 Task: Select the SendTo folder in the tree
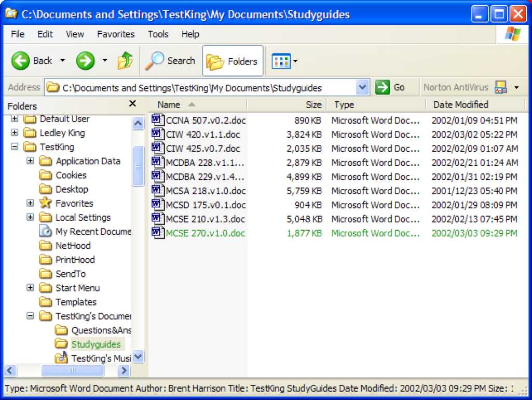pos(71,273)
